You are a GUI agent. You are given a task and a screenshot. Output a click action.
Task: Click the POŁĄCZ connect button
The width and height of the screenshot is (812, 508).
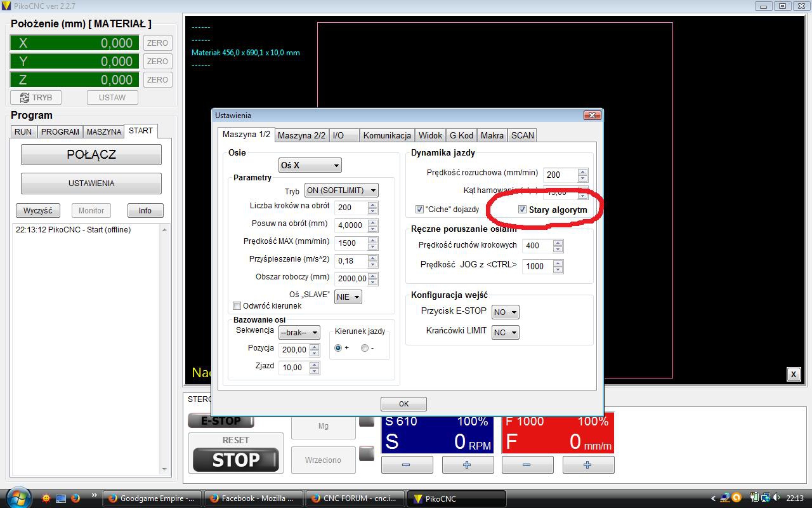click(91, 154)
